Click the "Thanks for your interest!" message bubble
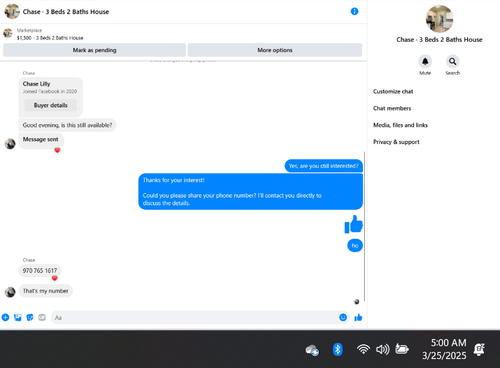Screen dimensions: 500x368 (251, 191)
